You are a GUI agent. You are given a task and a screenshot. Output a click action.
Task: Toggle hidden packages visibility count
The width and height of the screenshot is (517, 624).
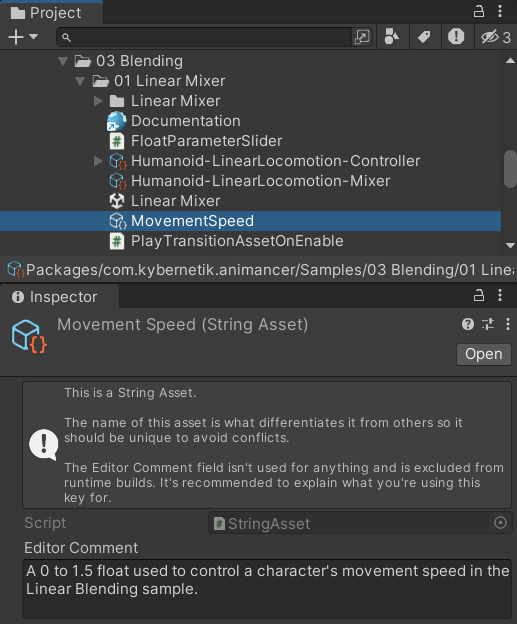(496, 37)
